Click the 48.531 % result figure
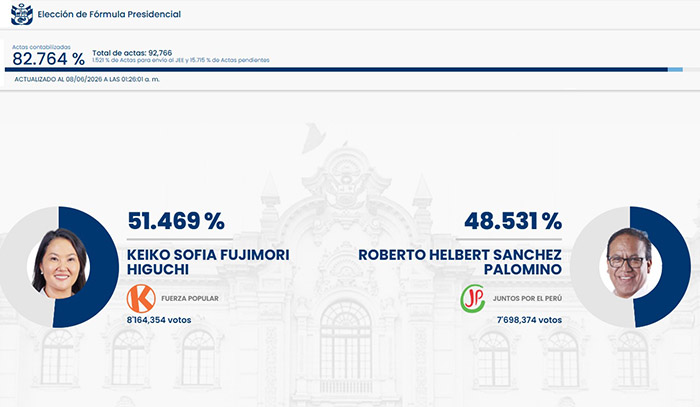This screenshot has height=407, width=700. coord(513,220)
